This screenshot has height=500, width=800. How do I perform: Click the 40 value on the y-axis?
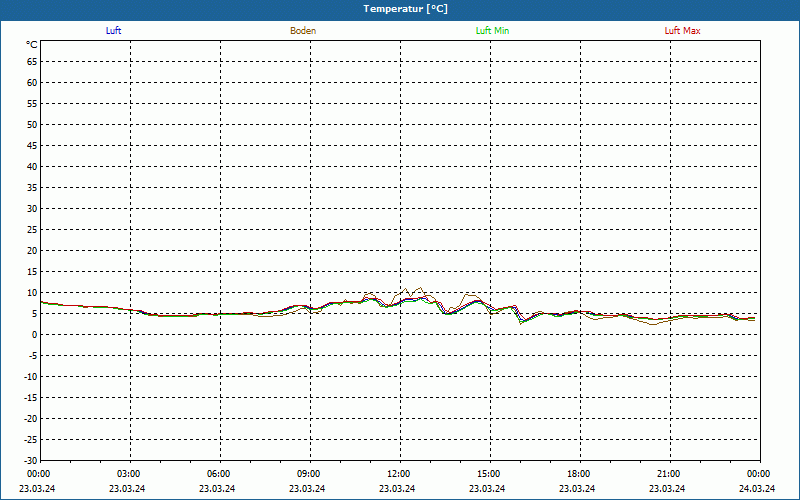click(x=32, y=167)
